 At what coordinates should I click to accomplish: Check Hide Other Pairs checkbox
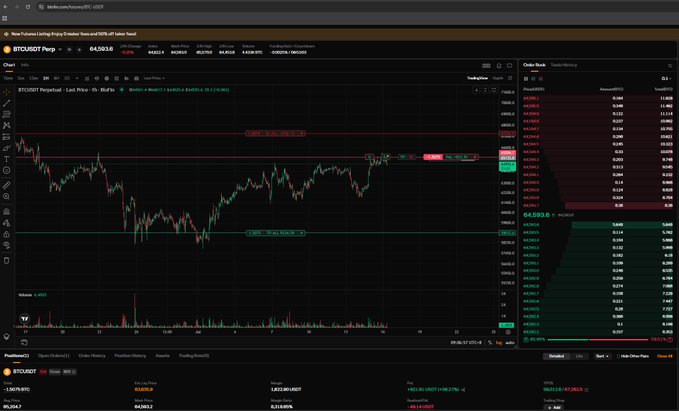(x=618, y=356)
